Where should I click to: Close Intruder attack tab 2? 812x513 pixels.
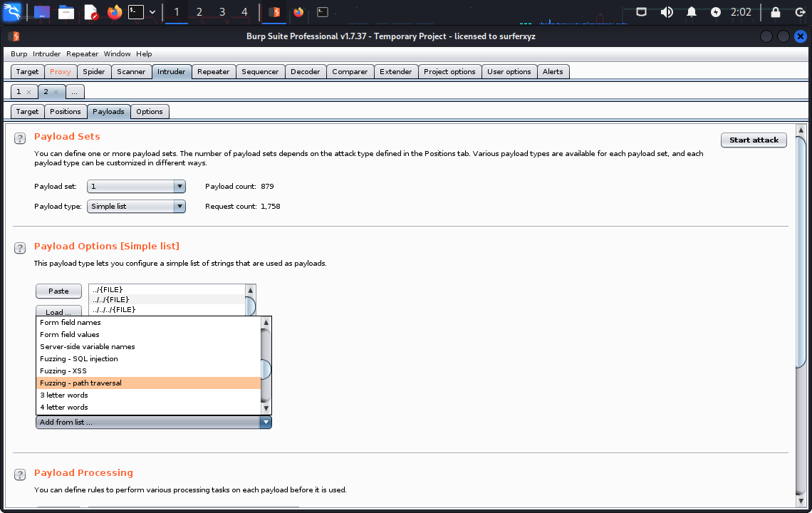pyautogui.click(x=56, y=92)
